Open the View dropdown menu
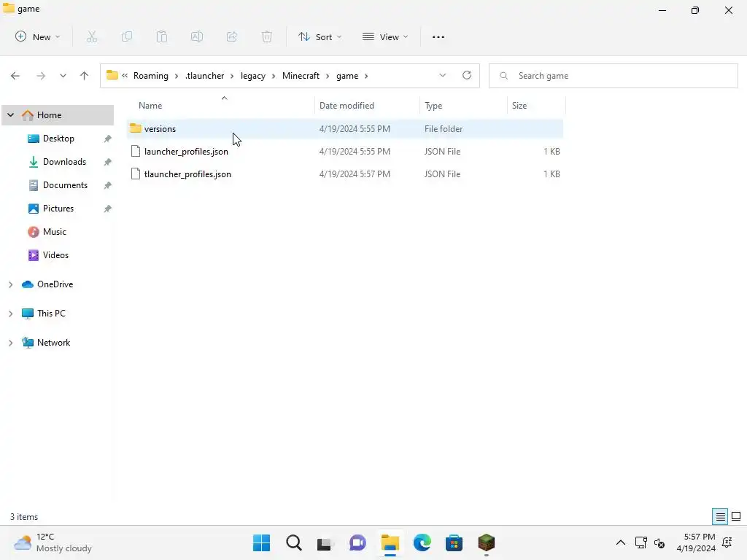Screen dimensions: 747x560 coord(385,36)
